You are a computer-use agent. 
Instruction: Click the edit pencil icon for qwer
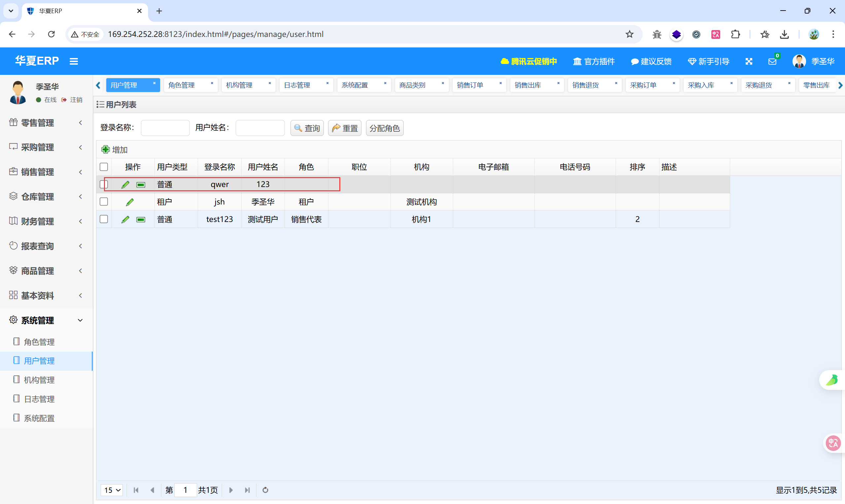[x=125, y=184]
